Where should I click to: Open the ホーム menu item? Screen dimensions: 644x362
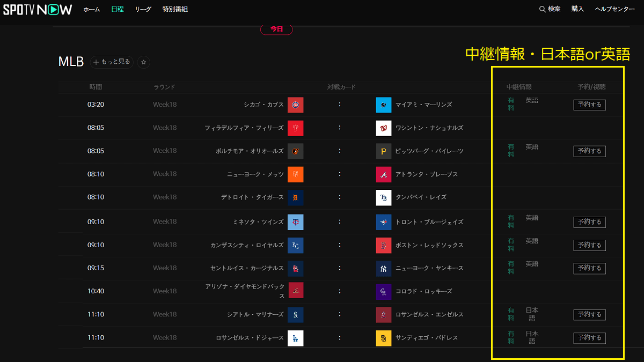click(91, 9)
